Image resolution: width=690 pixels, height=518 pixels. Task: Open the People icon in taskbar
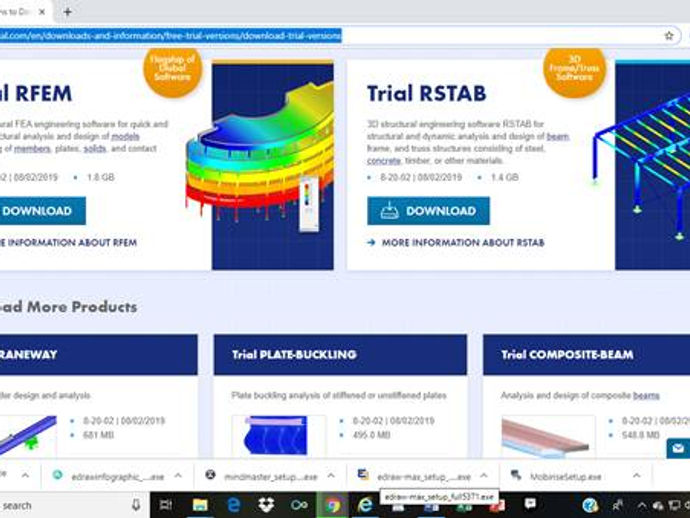tap(617, 505)
